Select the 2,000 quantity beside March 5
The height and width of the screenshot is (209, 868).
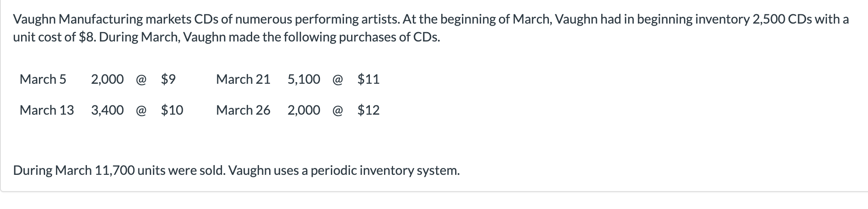tap(107, 79)
